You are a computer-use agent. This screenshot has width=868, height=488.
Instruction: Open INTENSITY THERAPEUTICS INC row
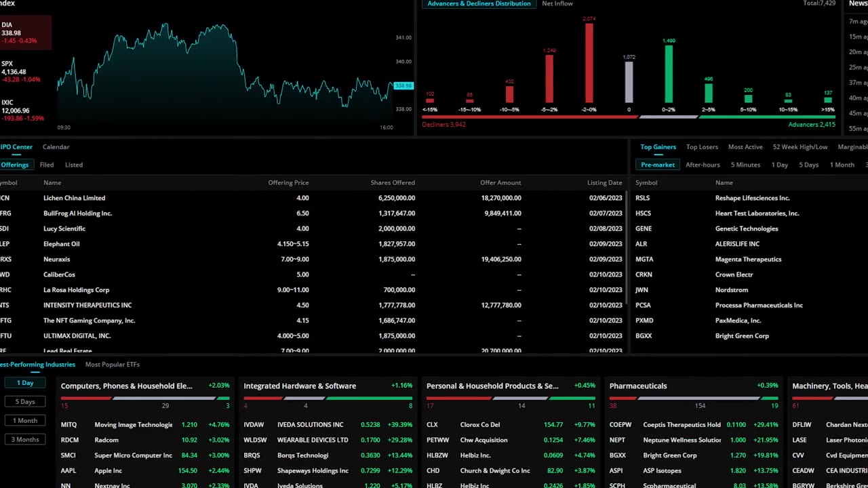pyautogui.click(x=312, y=305)
